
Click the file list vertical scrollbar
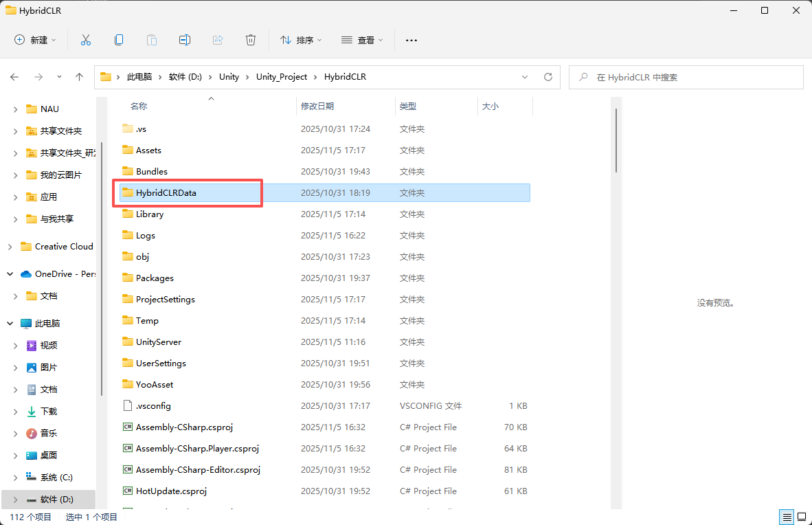click(616, 140)
